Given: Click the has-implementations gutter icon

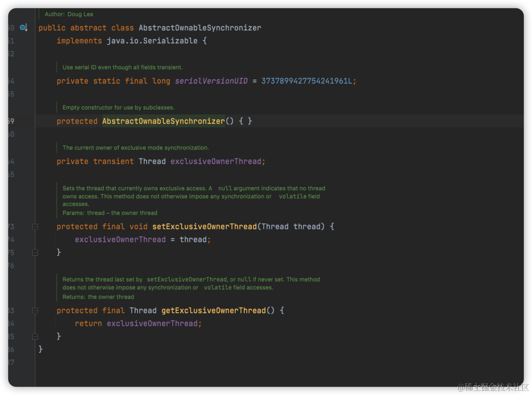Looking at the screenshot, I should tap(23, 28).
